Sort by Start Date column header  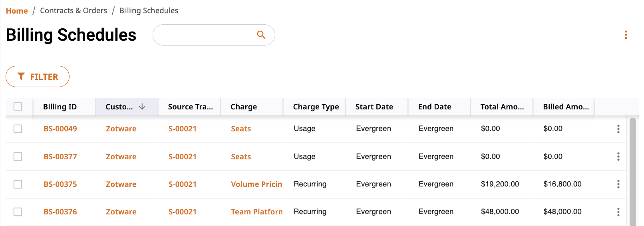(x=374, y=107)
